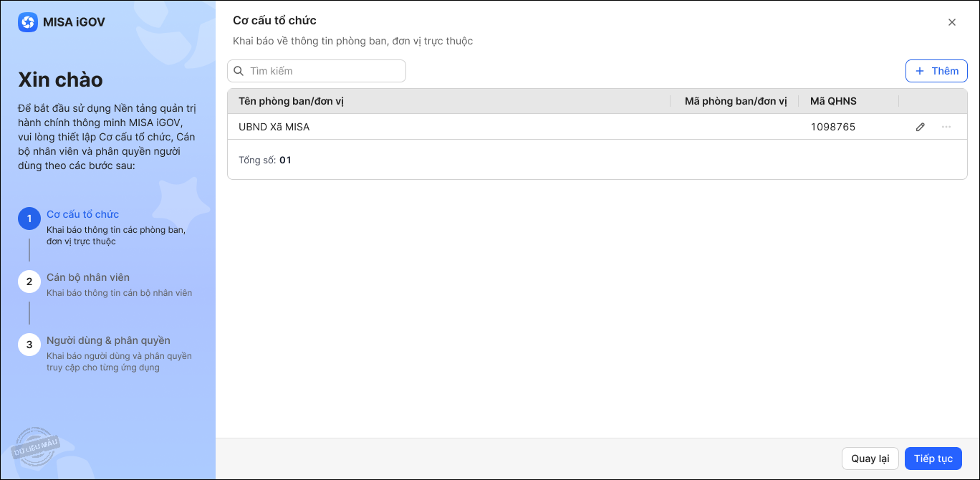Image resolution: width=980 pixels, height=480 pixels.
Task: Go to Người dùng & phân quyền step
Action: (108, 340)
